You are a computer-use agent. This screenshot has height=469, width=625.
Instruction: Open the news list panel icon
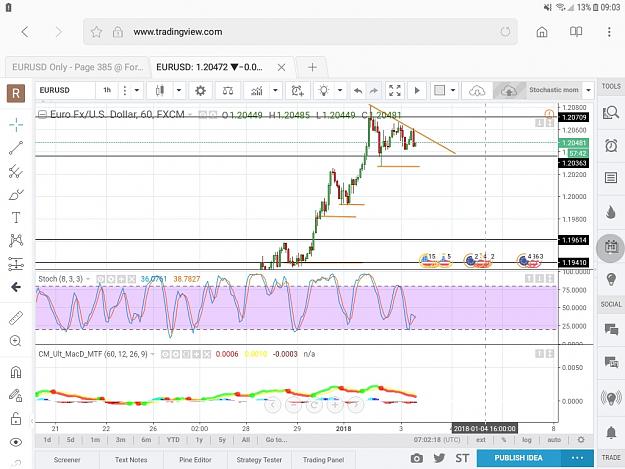(x=611, y=178)
